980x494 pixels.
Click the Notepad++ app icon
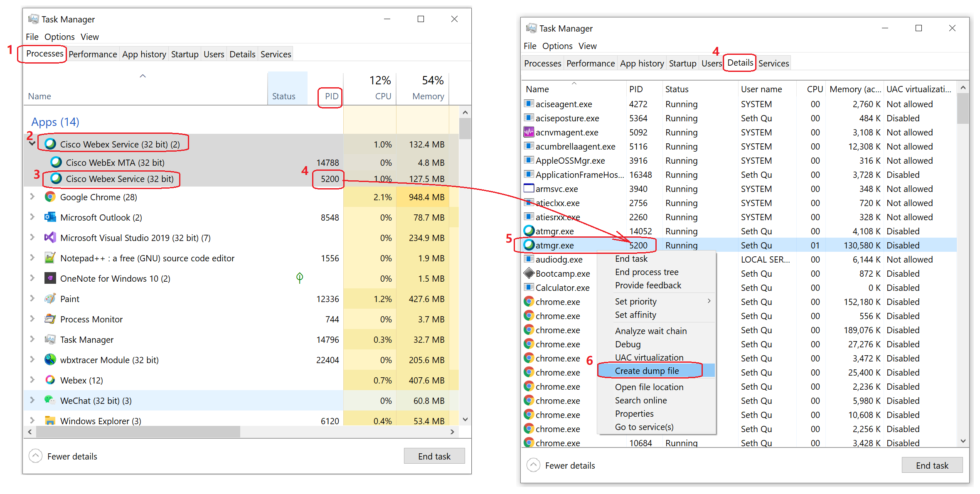[50, 258]
